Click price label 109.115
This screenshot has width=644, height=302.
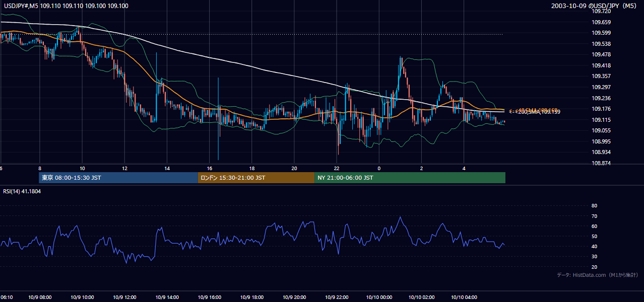(x=601, y=120)
